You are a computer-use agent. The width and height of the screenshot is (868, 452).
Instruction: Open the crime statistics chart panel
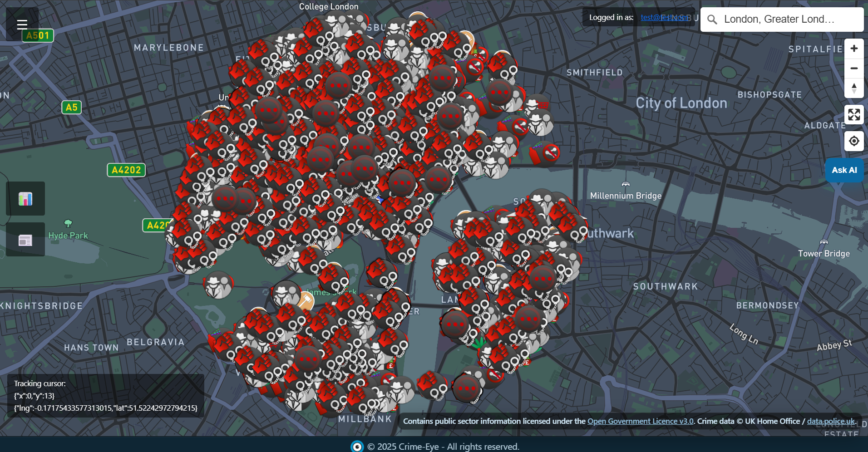[25, 199]
